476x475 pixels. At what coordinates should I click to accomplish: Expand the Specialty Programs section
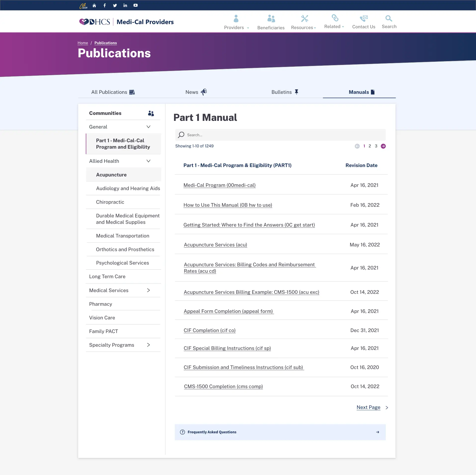[x=148, y=345]
